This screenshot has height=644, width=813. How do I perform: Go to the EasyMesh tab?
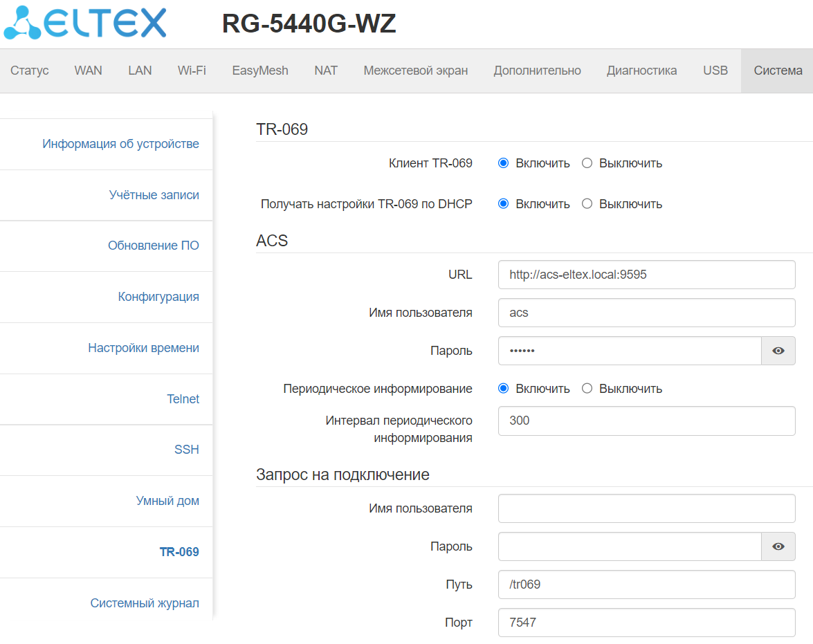[x=260, y=71]
